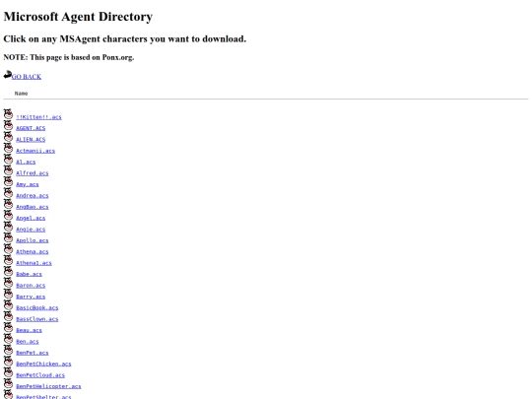Open the Al.acs link

26,162
